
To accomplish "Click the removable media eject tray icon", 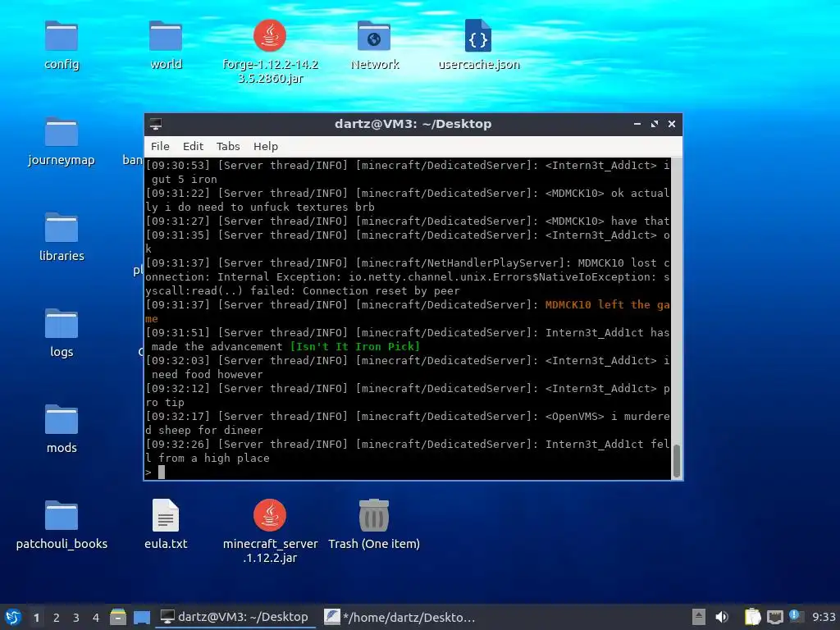I will [x=699, y=617].
